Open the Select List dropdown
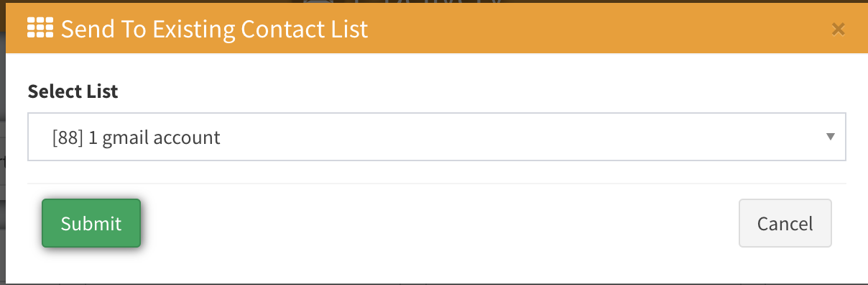 pos(437,136)
